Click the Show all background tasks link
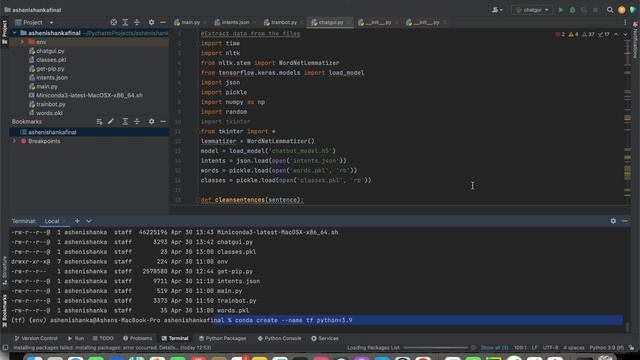 494,348
